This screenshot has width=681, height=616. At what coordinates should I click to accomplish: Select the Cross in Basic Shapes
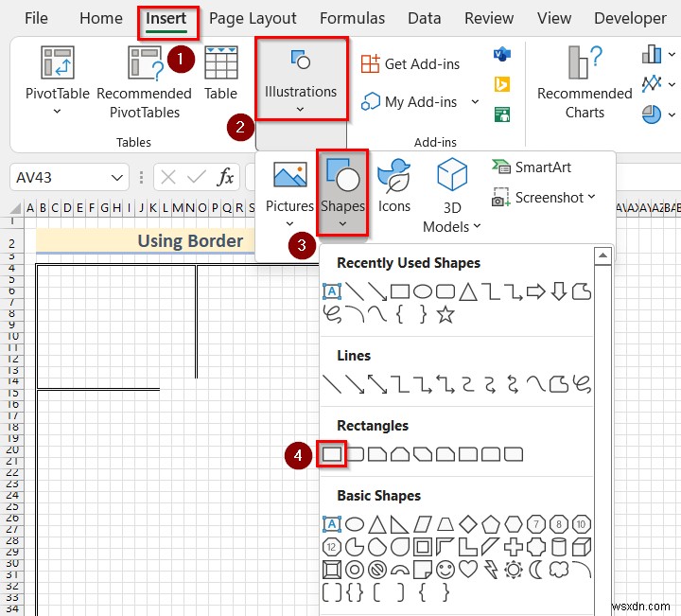(x=514, y=547)
